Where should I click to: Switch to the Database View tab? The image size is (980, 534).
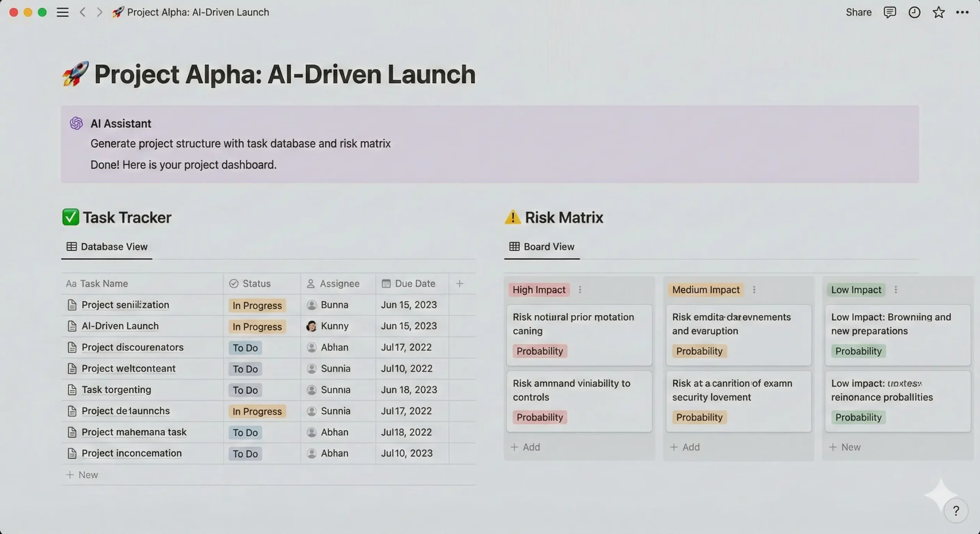coord(106,247)
